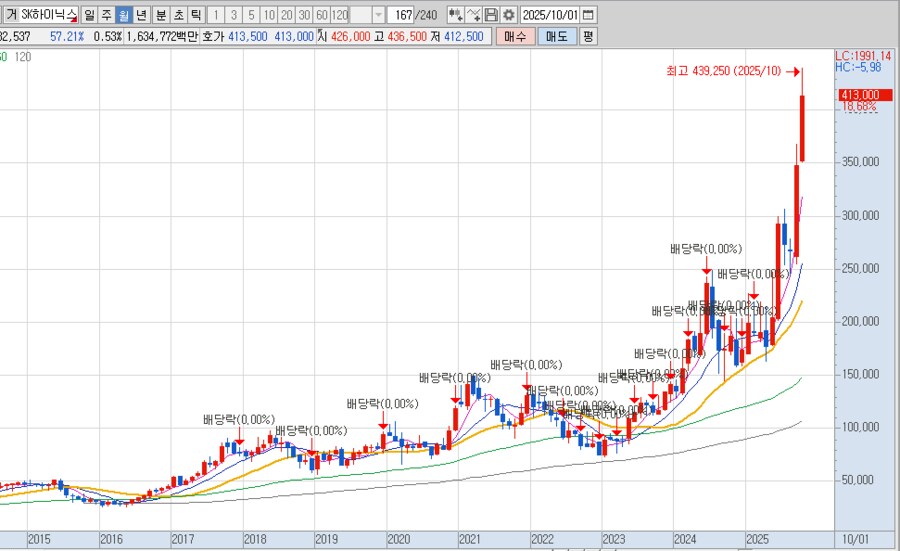This screenshot has height=551, width=900.
Task: Switch chart to daily (일) period
Action: coord(90,15)
